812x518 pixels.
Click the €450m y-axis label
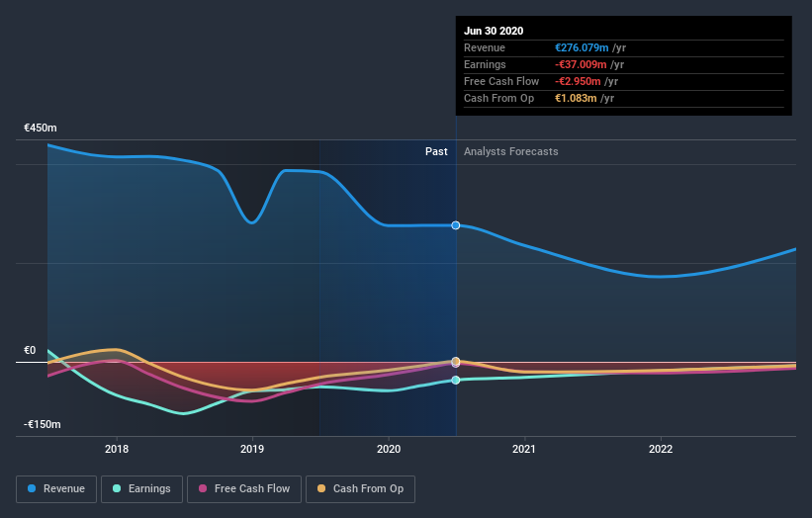41,128
